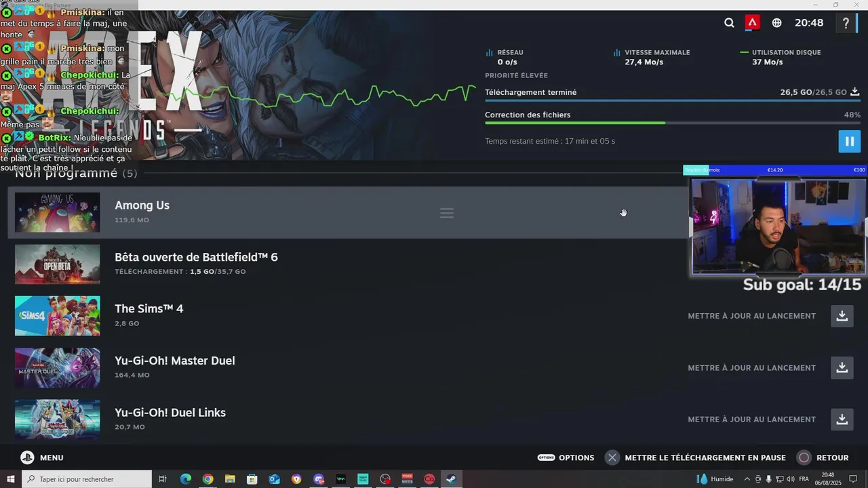Open Duel Links Mettre à jour au lancement dropdown
Viewport: 868px width, 488px height.
pos(751,419)
